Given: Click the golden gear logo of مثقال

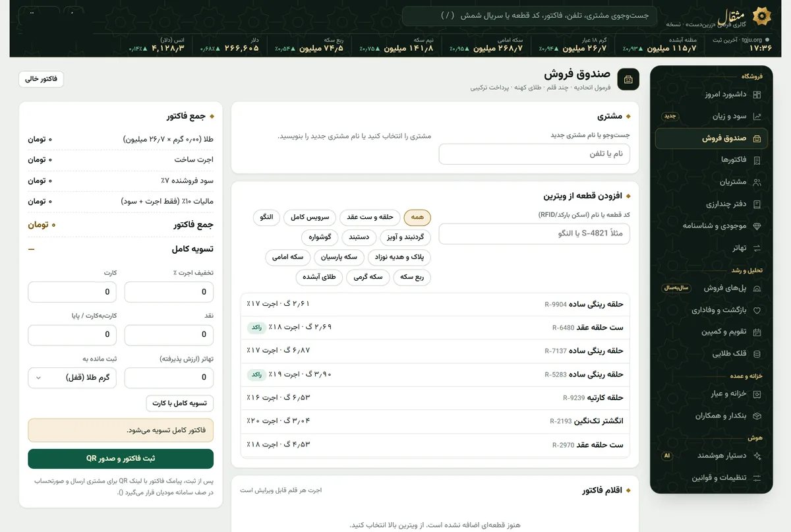Looking at the screenshot, I should pos(762,16).
